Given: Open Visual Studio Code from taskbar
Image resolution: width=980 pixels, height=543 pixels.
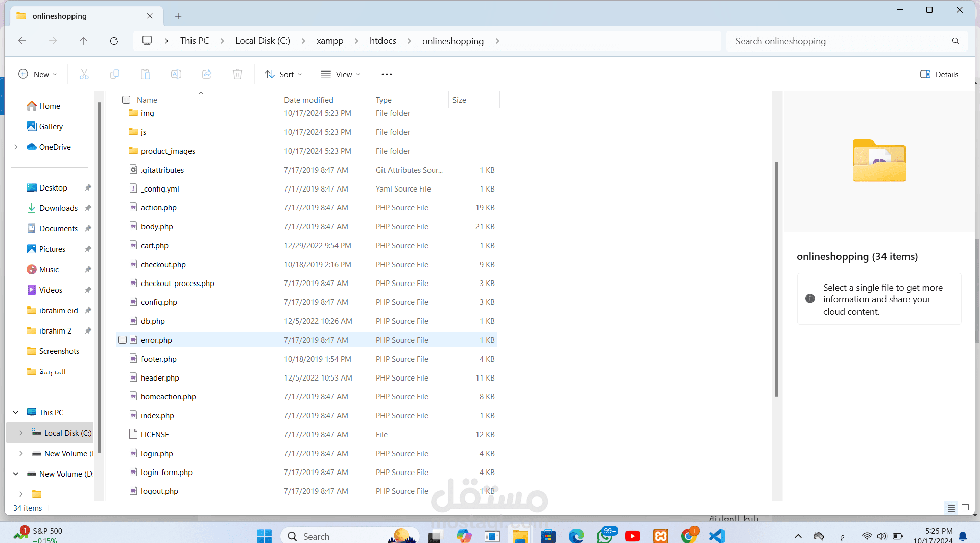Looking at the screenshot, I should (716, 535).
